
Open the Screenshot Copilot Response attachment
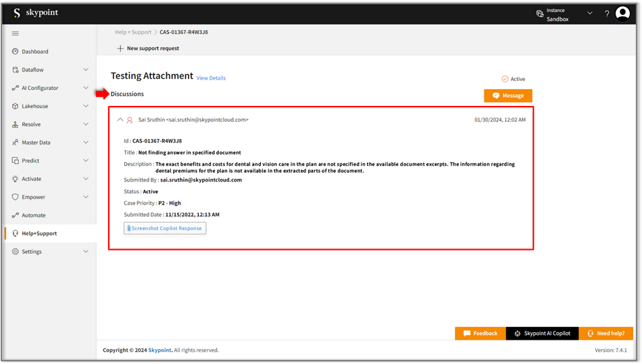[x=165, y=228]
